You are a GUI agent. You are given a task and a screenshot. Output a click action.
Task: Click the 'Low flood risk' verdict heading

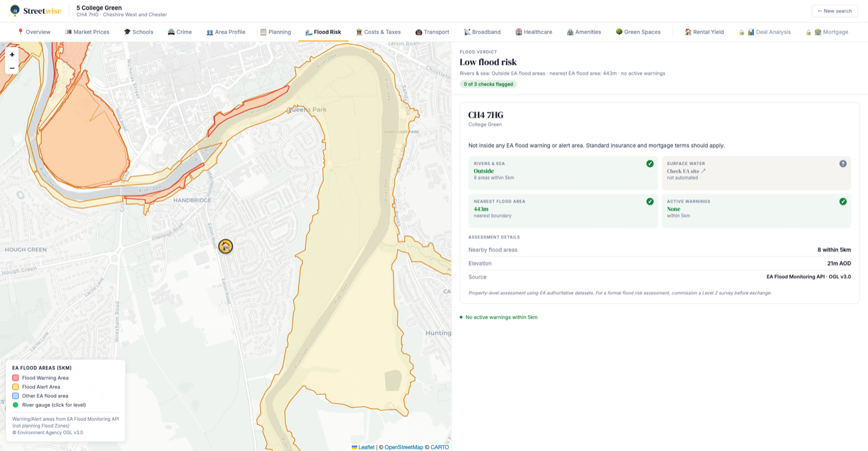488,62
